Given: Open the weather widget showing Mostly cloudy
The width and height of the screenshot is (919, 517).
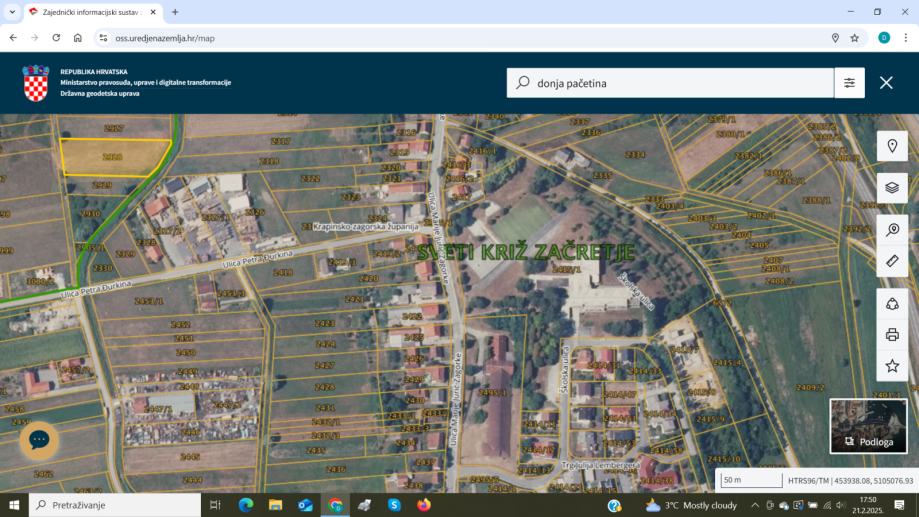Looking at the screenshot, I should (690, 505).
